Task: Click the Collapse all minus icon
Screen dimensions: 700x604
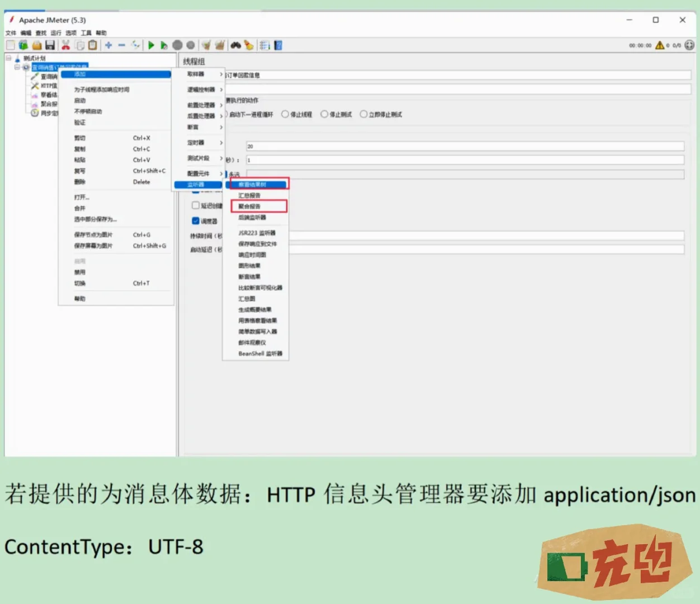Action: point(122,45)
